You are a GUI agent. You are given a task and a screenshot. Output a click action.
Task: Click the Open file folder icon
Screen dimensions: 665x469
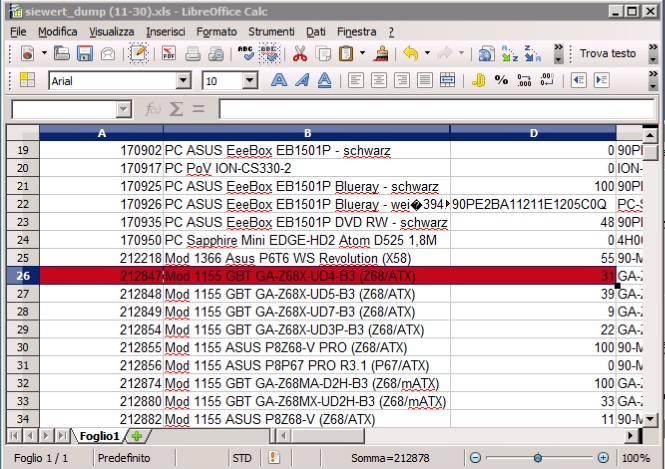62,54
